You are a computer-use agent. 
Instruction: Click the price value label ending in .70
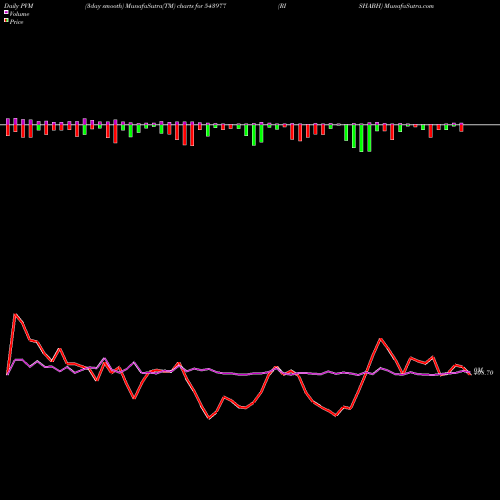pos(483,372)
